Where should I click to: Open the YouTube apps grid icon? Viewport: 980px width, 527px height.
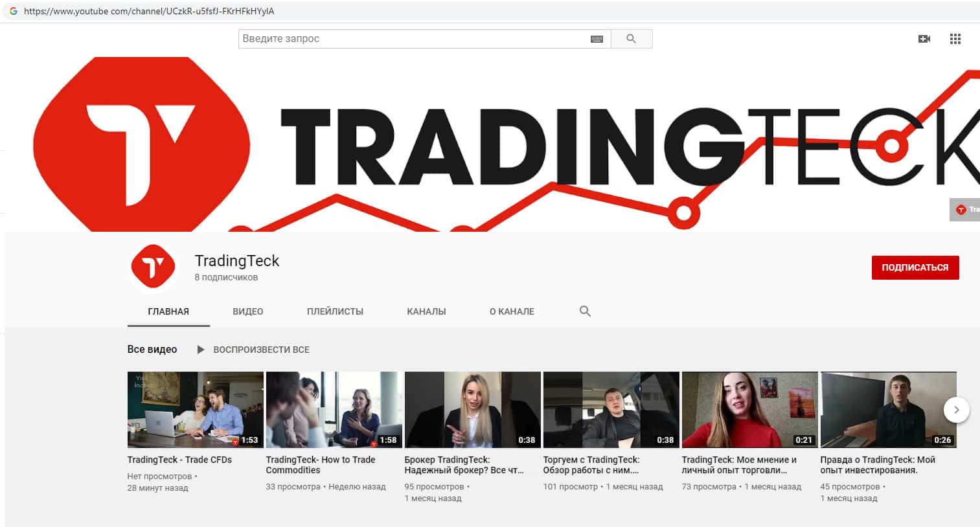pyautogui.click(x=955, y=39)
